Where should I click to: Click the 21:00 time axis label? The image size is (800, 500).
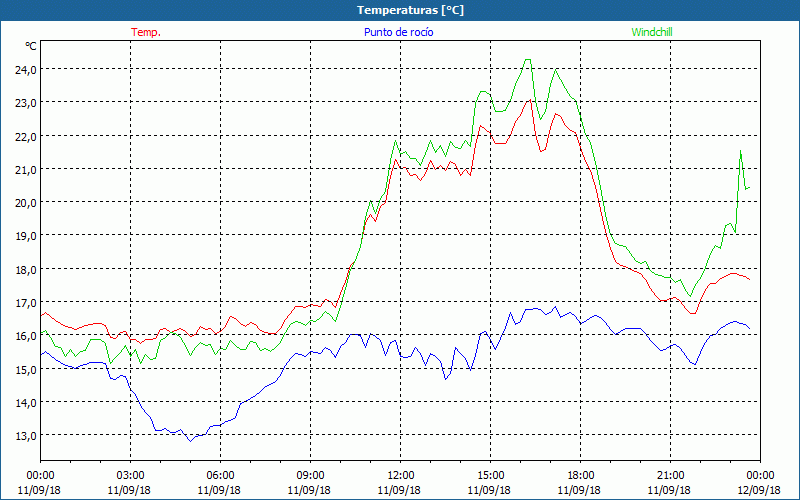[x=670, y=476]
